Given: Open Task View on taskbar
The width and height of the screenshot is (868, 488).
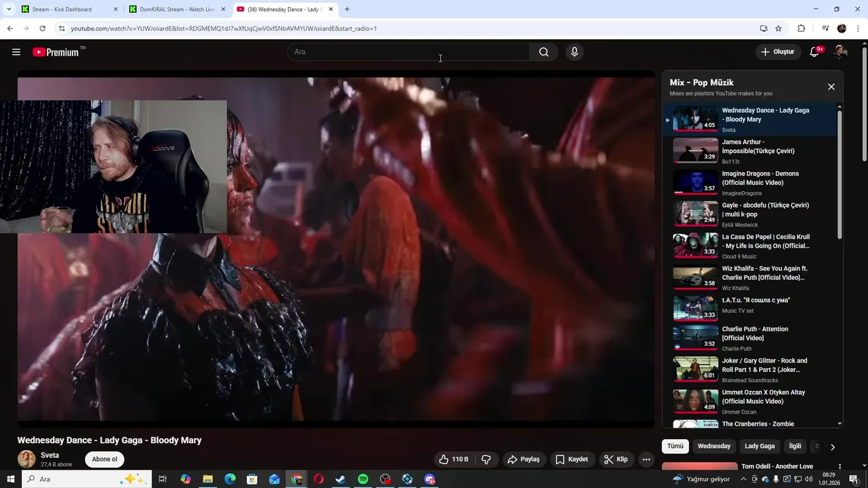Looking at the screenshot, I should pyautogui.click(x=163, y=479).
